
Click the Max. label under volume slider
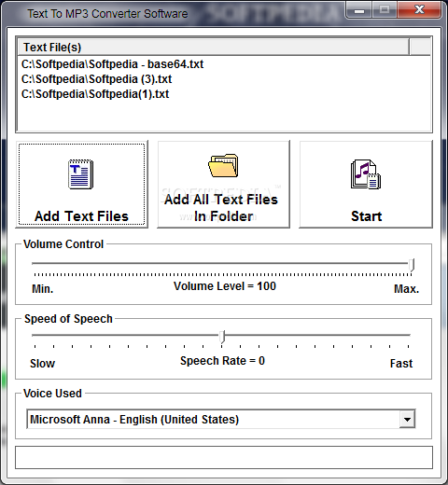tap(407, 289)
